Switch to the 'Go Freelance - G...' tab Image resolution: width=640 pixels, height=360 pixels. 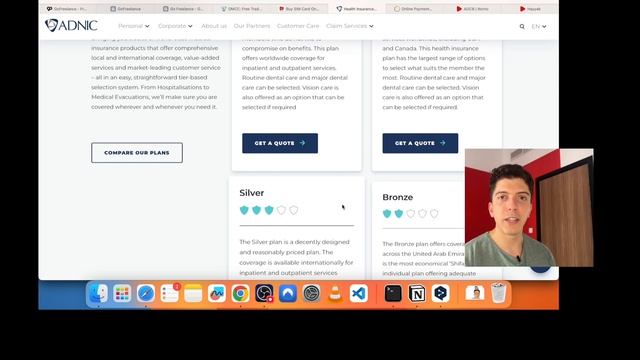point(183,9)
